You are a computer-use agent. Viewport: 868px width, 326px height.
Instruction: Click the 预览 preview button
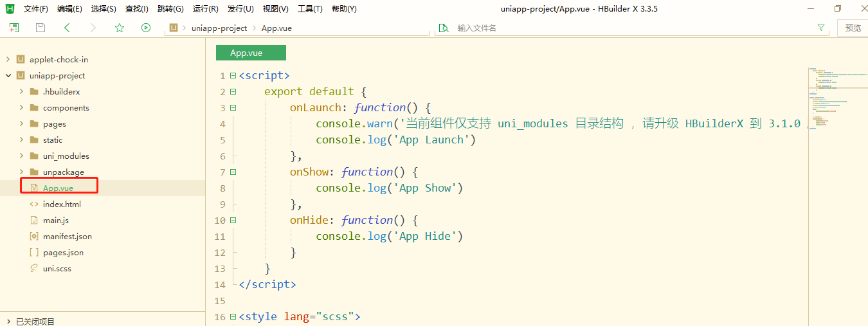pyautogui.click(x=853, y=28)
